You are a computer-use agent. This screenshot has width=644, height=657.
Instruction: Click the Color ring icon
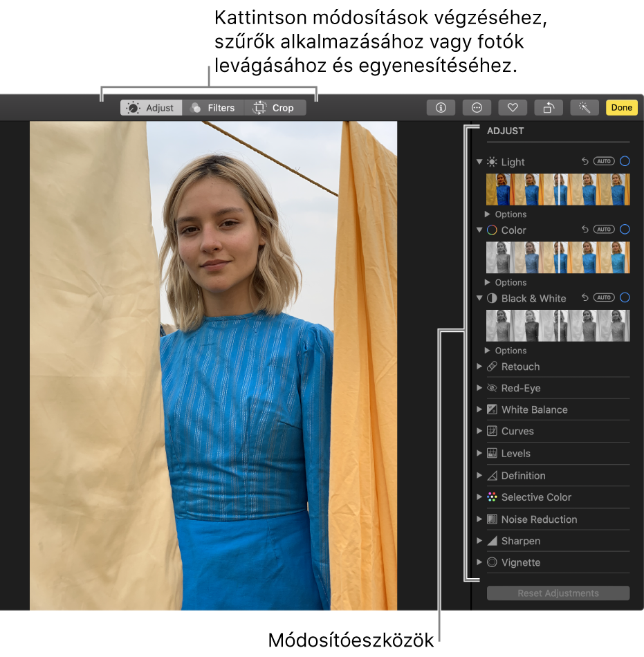[x=492, y=230]
